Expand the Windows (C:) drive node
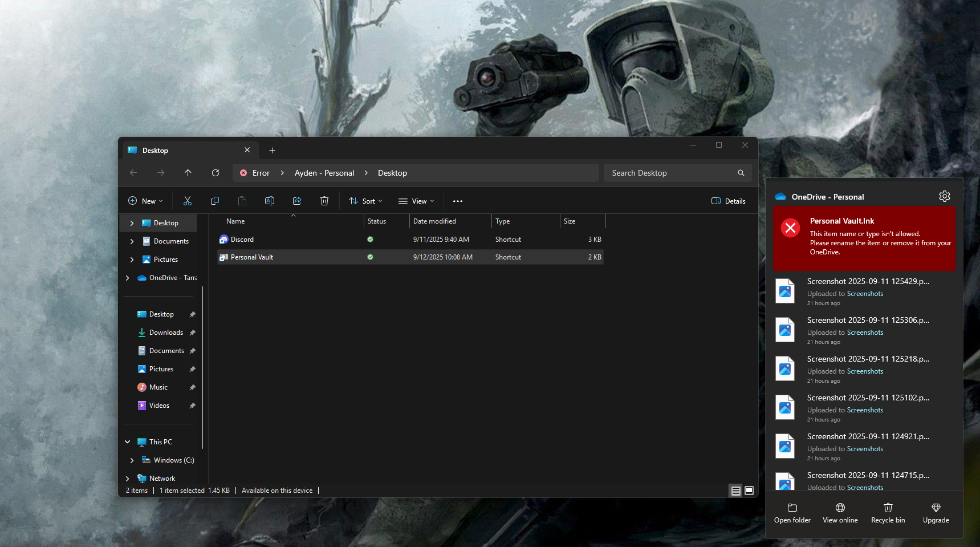 [x=132, y=460]
